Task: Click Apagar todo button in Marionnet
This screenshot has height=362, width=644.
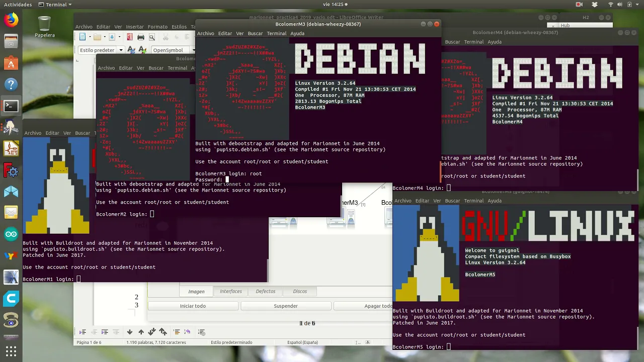Action: click(x=363, y=306)
